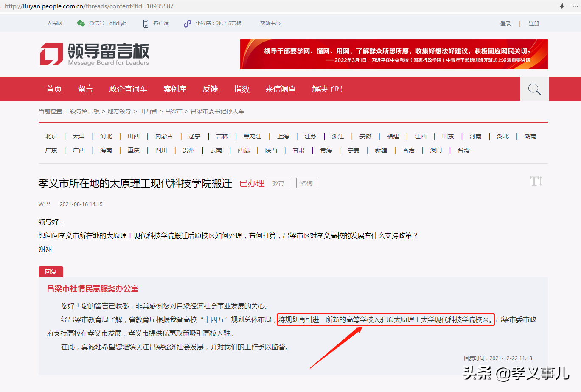Open 反馈 in the nav bar
This screenshot has width=581, height=392.
coord(210,89)
